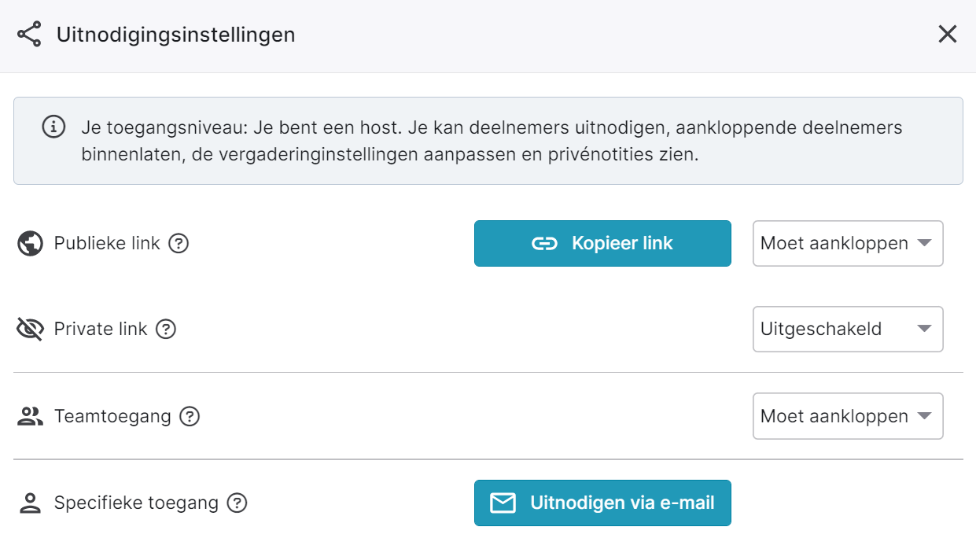Open the help tooltip for Publieke link

[179, 244]
